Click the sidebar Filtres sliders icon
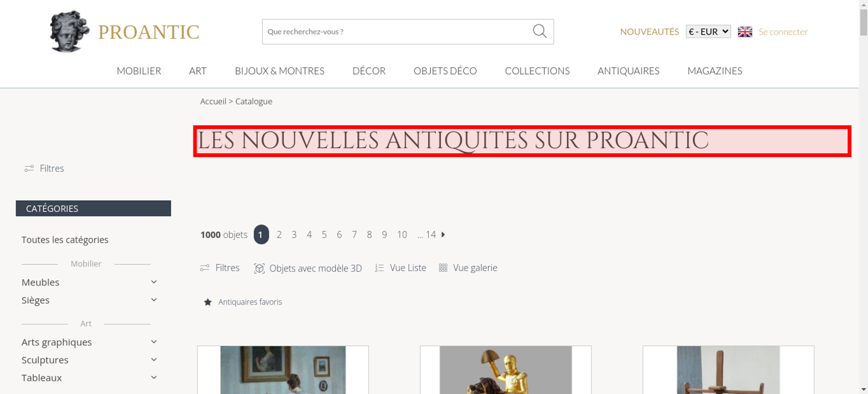868x394 pixels. tap(29, 168)
